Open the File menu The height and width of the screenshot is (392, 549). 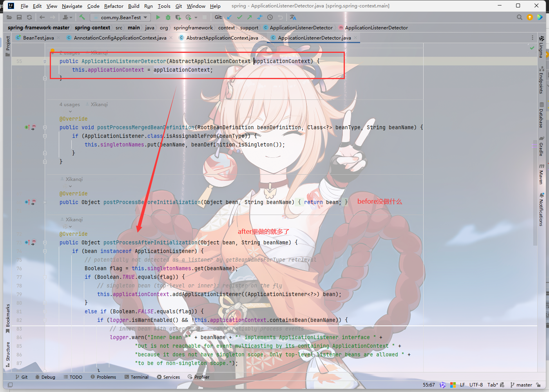tap(24, 6)
